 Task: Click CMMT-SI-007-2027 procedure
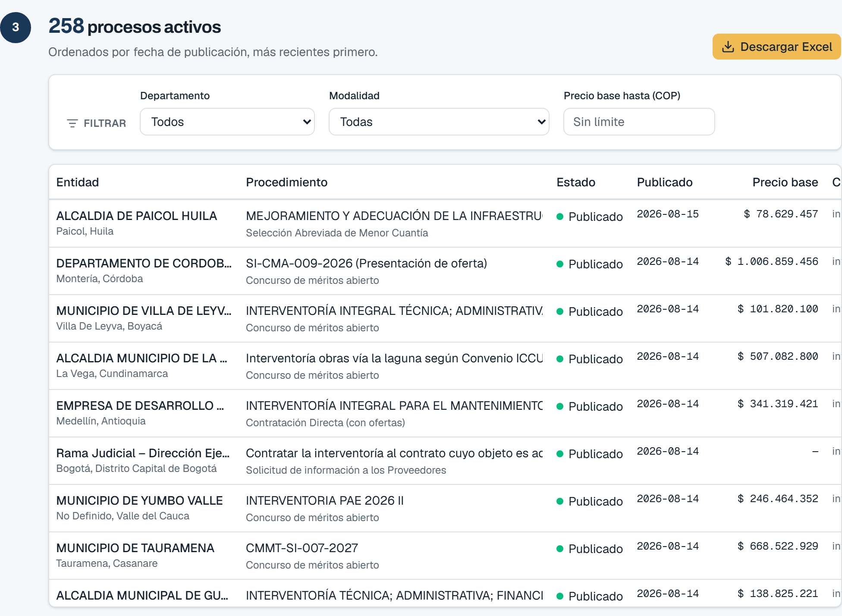[302, 548]
